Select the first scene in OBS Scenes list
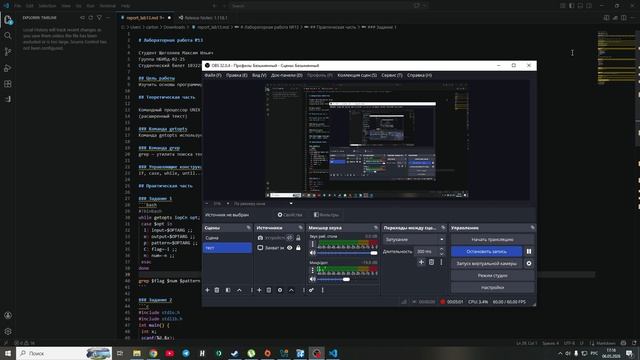This screenshot has height=360, width=640. click(227, 238)
